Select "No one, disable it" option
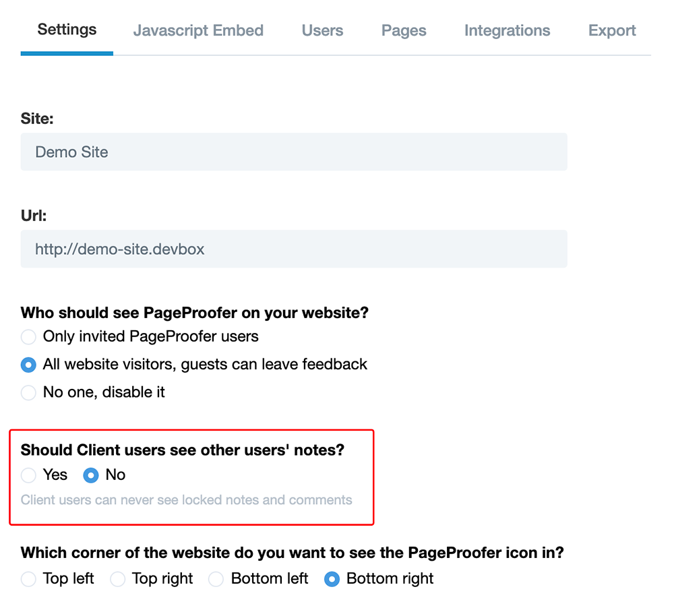This screenshot has width=674, height=616. (28, 392)
